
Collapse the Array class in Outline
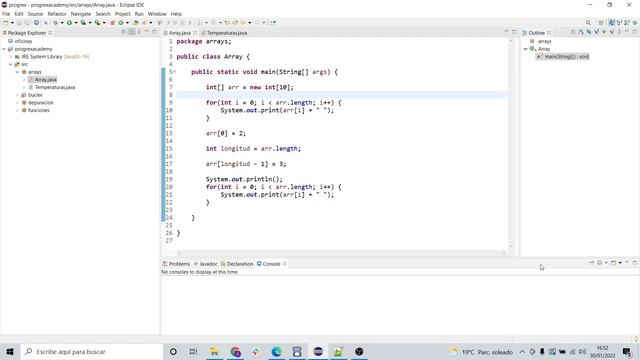click(526, 49)
